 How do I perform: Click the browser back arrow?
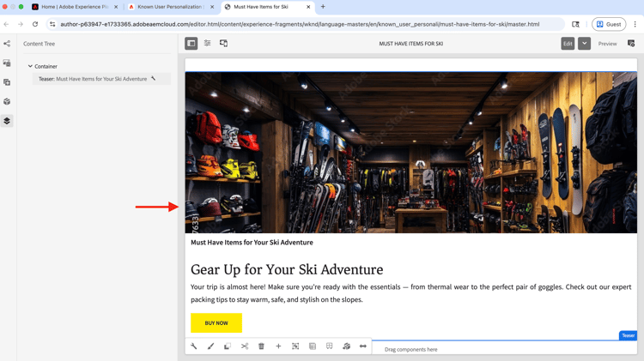[x=6, y=24]
